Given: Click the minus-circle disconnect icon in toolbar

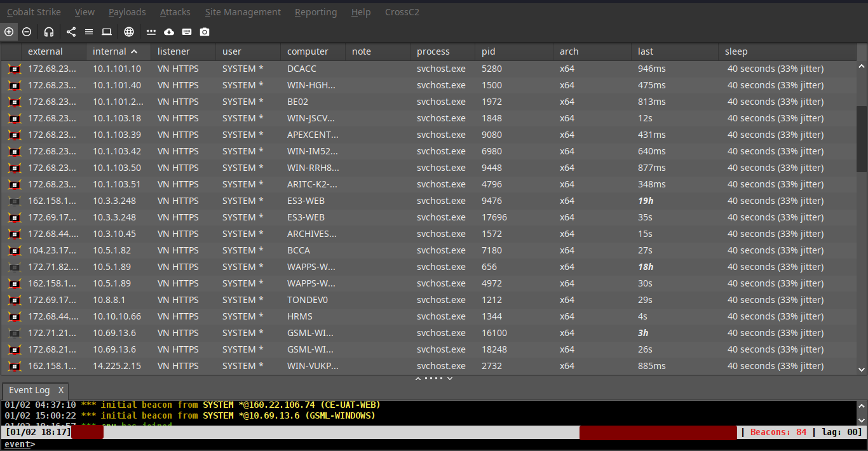Looking at the screenshot, I should coord(27,32).
